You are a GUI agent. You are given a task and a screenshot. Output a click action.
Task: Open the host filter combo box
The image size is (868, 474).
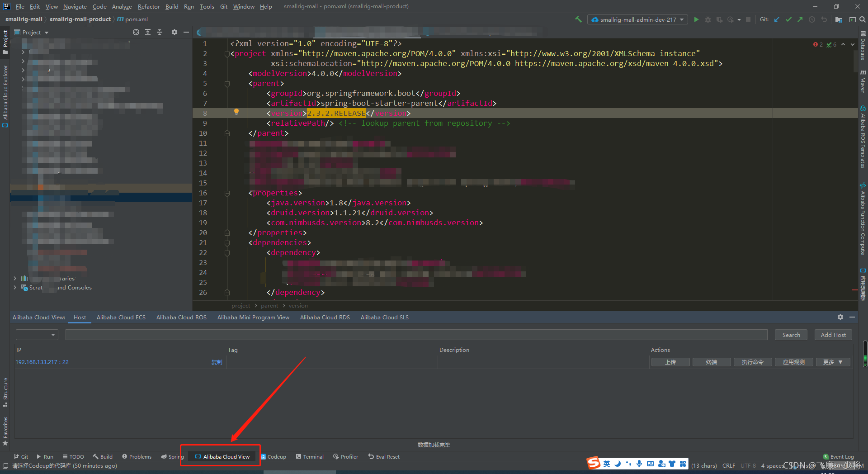point(37,335)
